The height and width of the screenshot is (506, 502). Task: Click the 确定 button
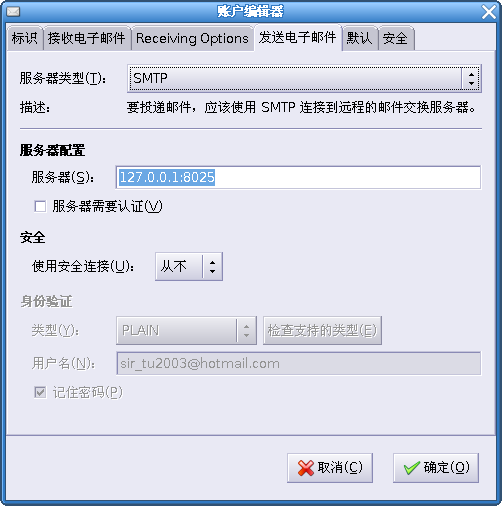coord(436,468)
